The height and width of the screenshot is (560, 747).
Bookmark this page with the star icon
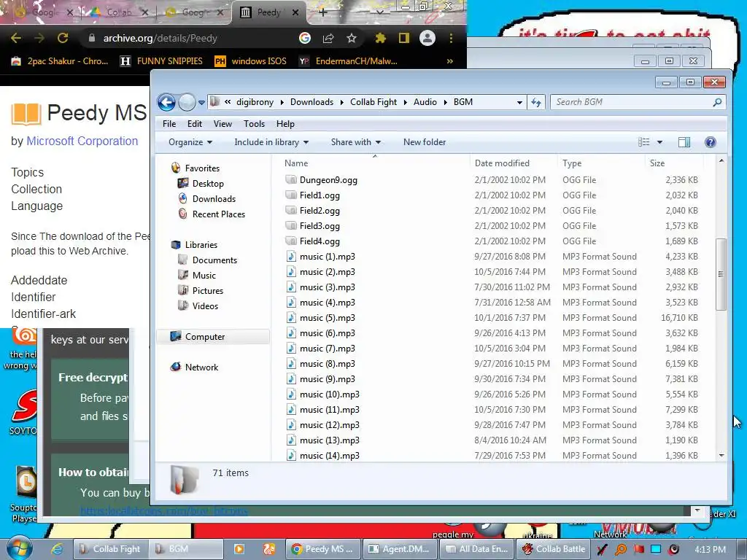pyautogui.click(x=351, y=38)
